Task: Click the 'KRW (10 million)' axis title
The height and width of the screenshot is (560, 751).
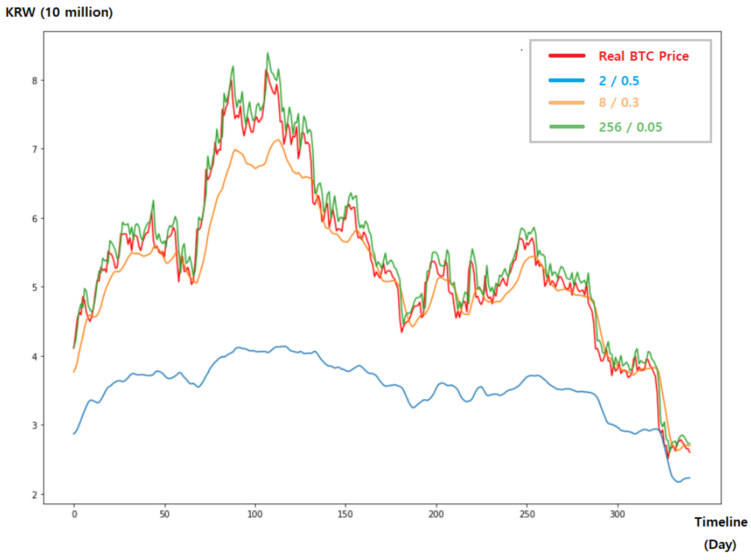Action: pyautogui.click(x=59, y=13)
